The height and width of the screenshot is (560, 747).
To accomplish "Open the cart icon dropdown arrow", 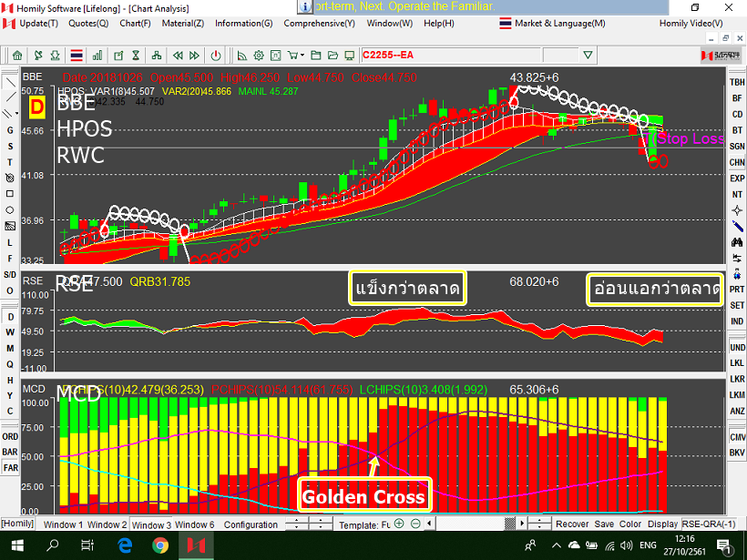I will [x=302, y=56].
